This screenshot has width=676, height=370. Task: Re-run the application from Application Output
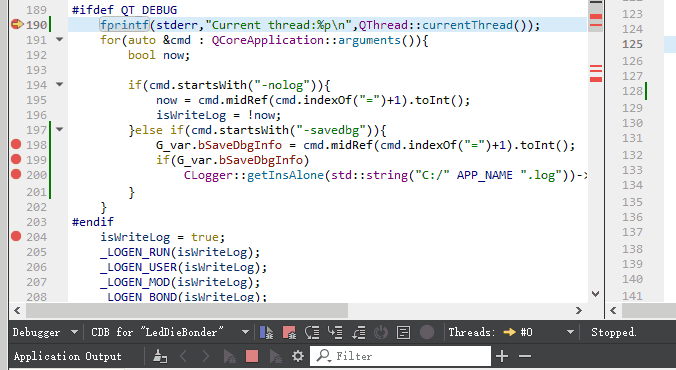[x=229, y=356]
